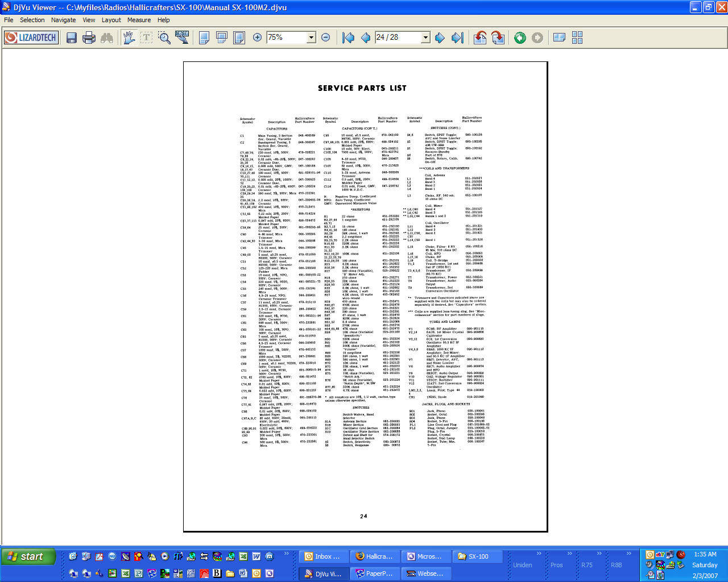
Task: Launch Excel from top quick launch row
Action: tap(243, 556)
